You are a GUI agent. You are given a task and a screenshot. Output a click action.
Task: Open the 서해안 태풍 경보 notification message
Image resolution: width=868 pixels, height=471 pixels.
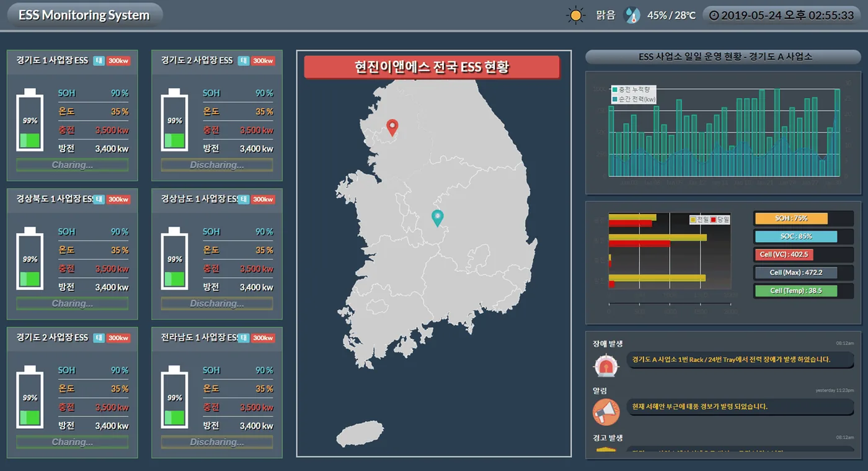(740, 406)
